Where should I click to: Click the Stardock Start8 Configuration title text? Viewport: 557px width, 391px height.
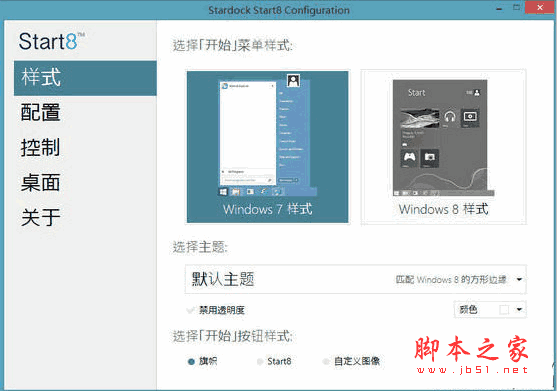point(279,10)
